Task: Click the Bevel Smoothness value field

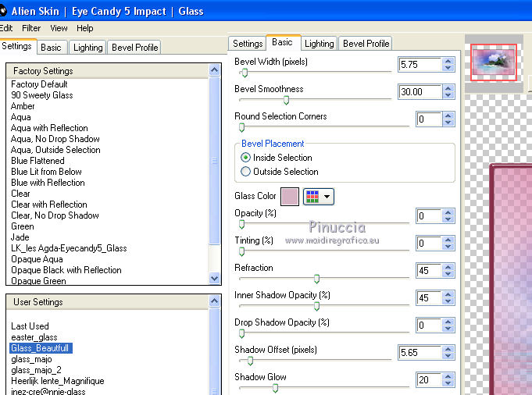Action: (x=420, y=92)
